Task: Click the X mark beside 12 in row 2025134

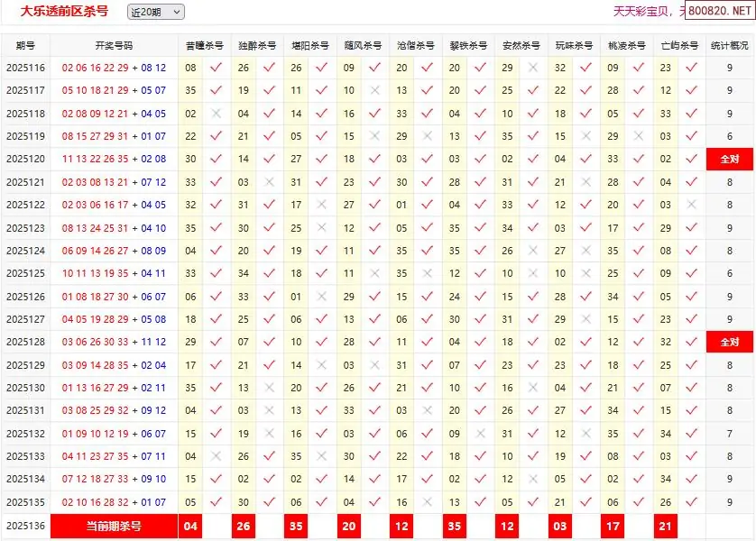Action: coord(533,480)
